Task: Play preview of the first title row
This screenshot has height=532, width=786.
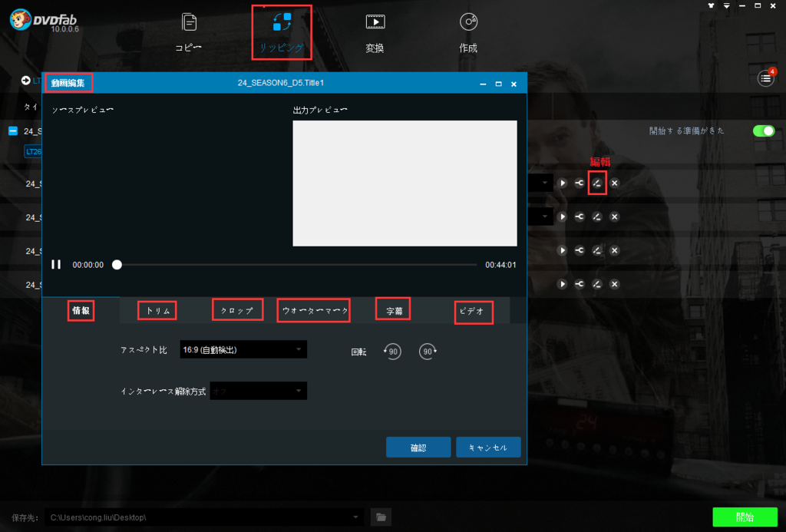Action: (563, 183)
